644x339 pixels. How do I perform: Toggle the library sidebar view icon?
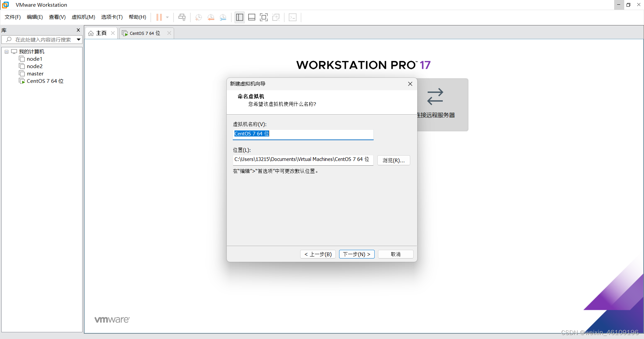pyautogui.click(x=239, y=17)
